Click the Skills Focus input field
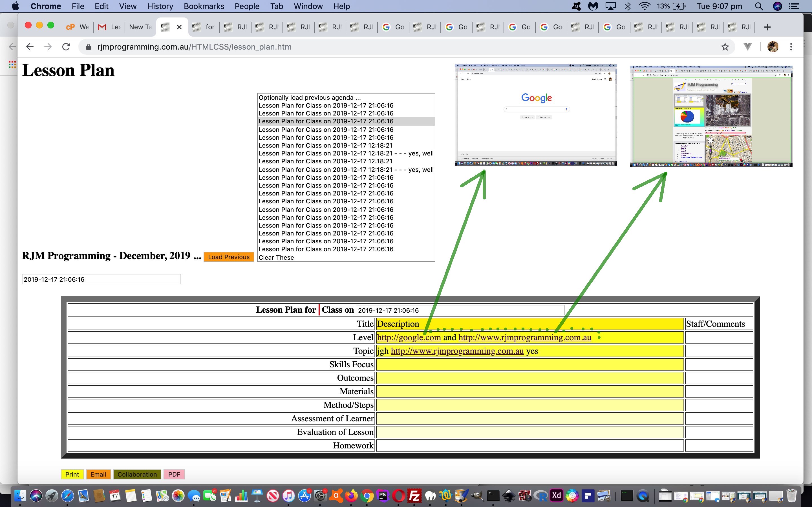Screen dimensions: 812x507 click(528, 364)
